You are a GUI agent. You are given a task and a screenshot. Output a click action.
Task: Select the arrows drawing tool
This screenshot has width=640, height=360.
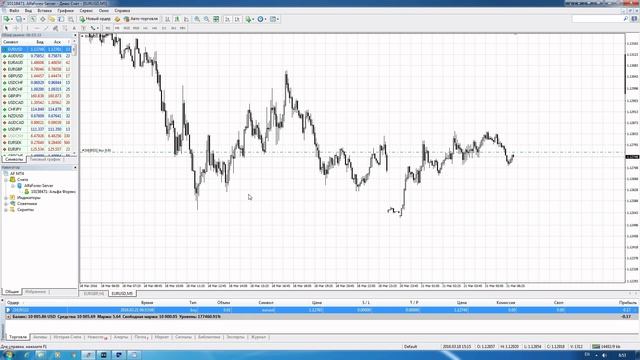tap(93, 28)
